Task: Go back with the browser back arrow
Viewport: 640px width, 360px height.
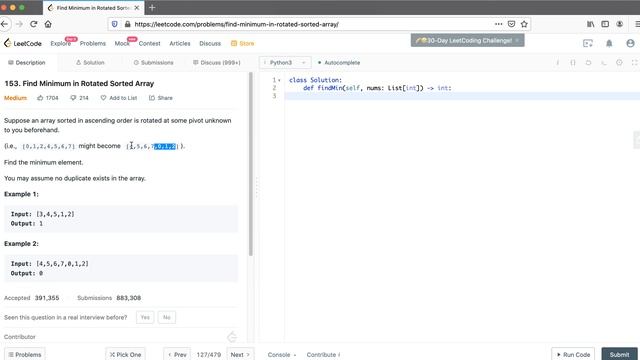Action: [x=4, y=24]
